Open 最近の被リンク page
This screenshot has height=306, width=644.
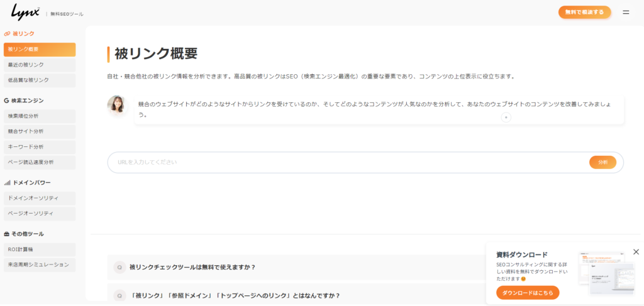point(39,65)
